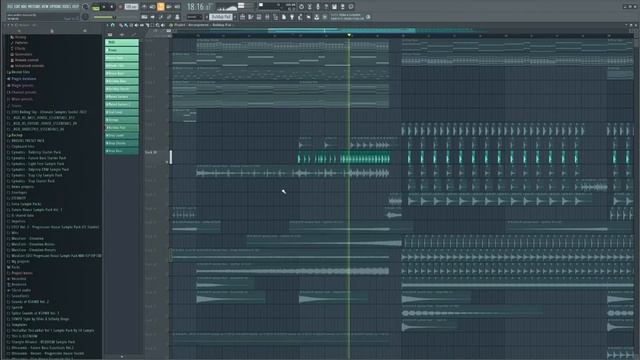The width and height of the screenshot is (640, 360).
Task: Open the TOOLS menu
Action: 67,7
